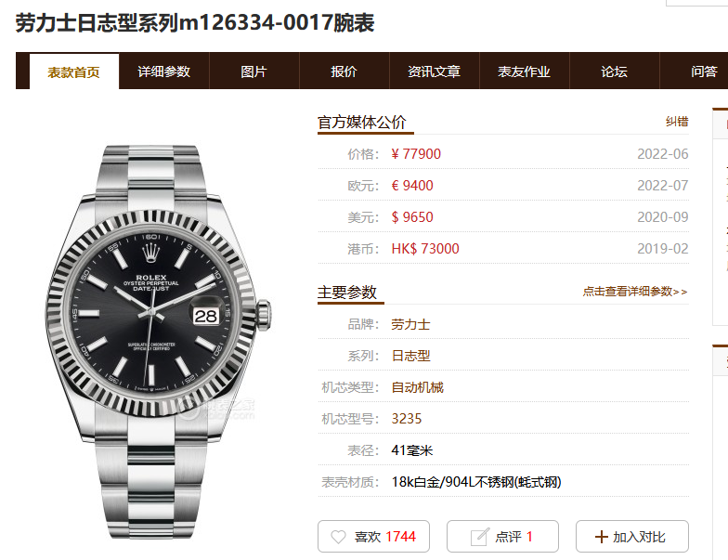Screen dimensions: 728x560
Task: Click the pencil icon beside 点评
Action: (479, 537)
